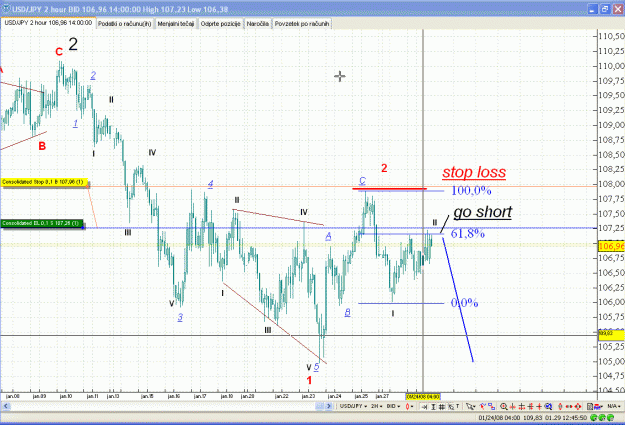Select the red "stop loss" annotation

474,173
